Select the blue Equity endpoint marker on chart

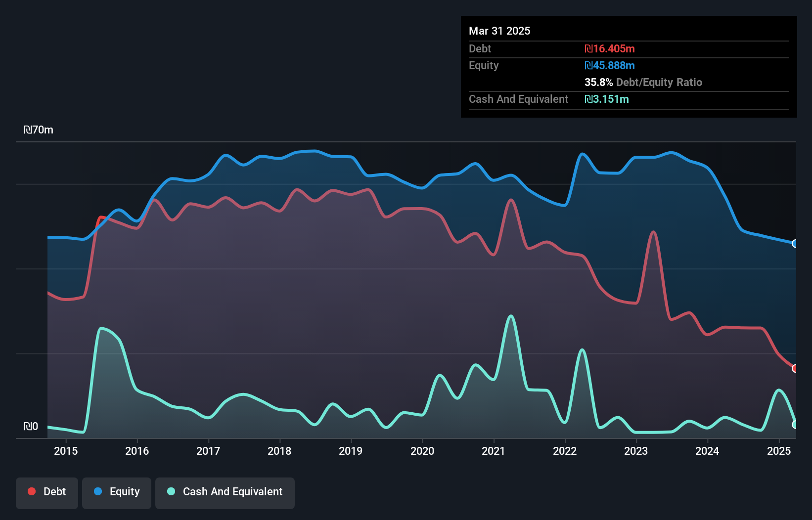[795, 244]
